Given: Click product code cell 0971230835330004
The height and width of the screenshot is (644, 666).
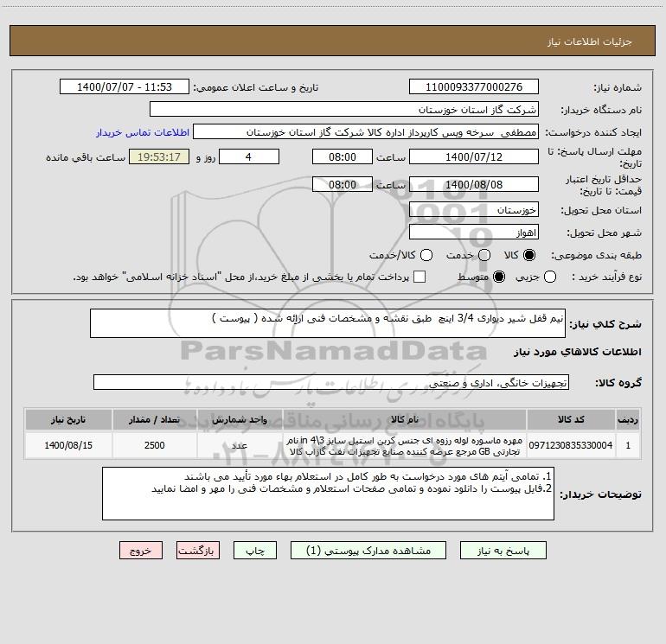Looking at the screenshot, I should pos(571,445).
